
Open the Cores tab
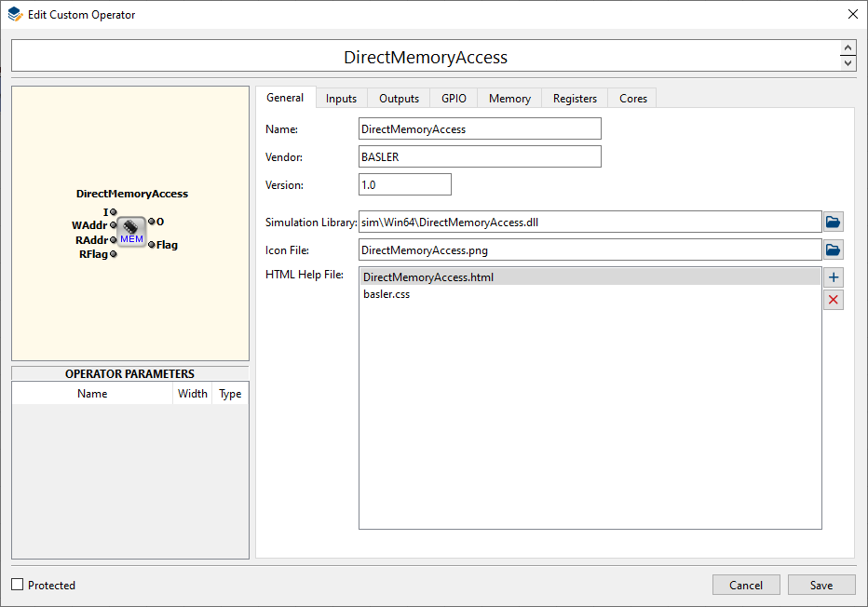tap(632, 99)
